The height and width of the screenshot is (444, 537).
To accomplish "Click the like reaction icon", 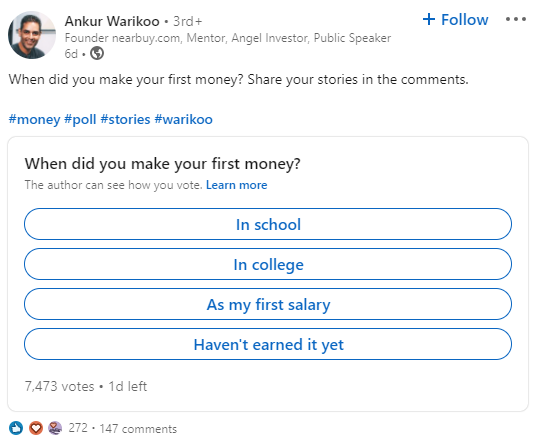I will pyautogui.click(x=16, y=428).
